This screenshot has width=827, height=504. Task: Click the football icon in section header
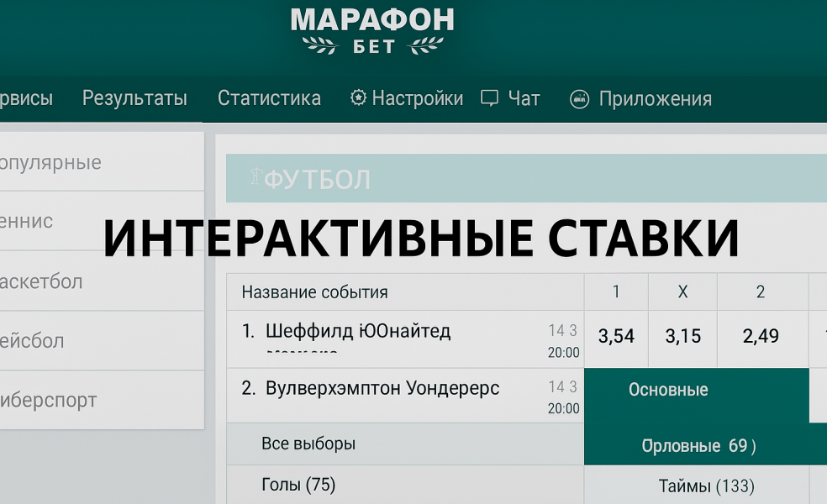coord(253,178)
